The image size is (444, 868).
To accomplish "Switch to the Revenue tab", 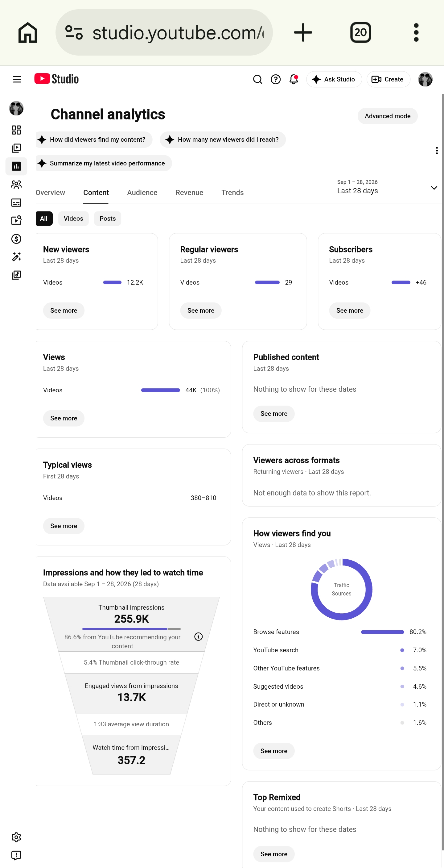I will pos(190,193).
